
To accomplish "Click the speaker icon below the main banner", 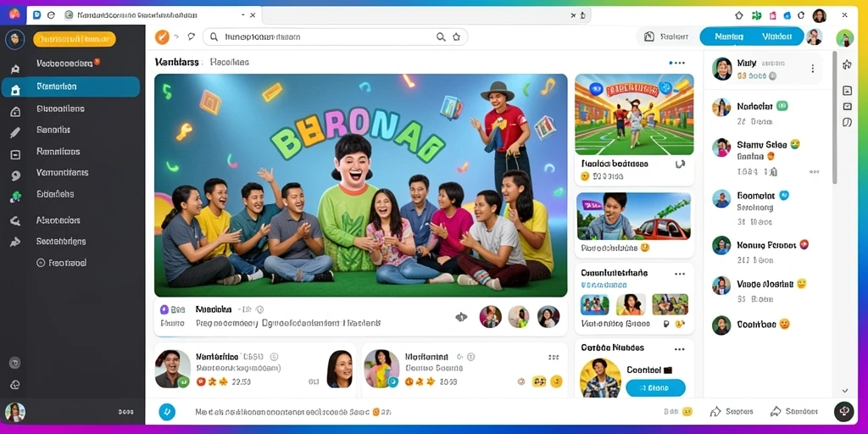I will point(460,317).
